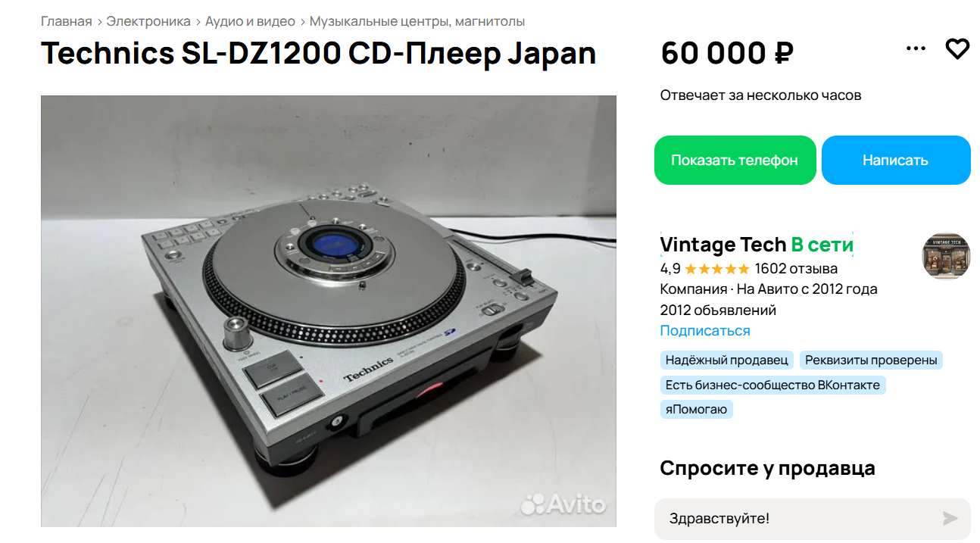Show the seller's phone number

pyautogui.click(x=735, y=161)
